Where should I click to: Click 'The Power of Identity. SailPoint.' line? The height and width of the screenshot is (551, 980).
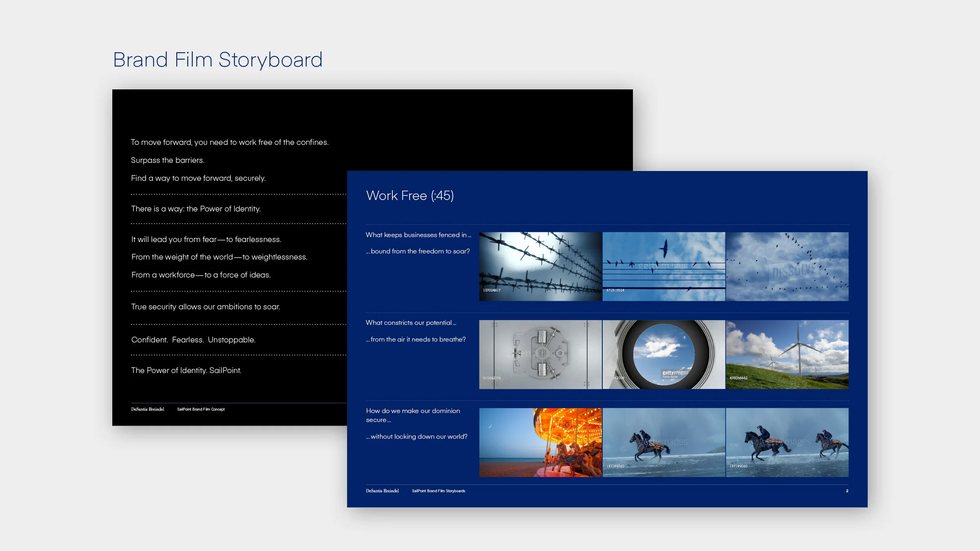[186, 370]
